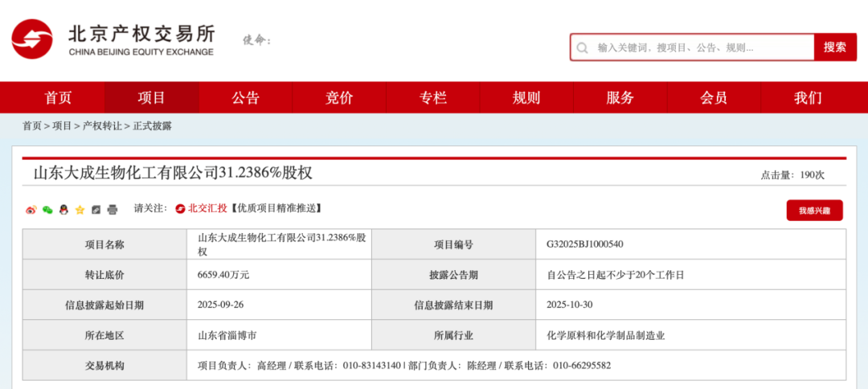This screenshot has height=389, width=868.
Task: Click the red 搜索 button
Action: coord(835,47)
